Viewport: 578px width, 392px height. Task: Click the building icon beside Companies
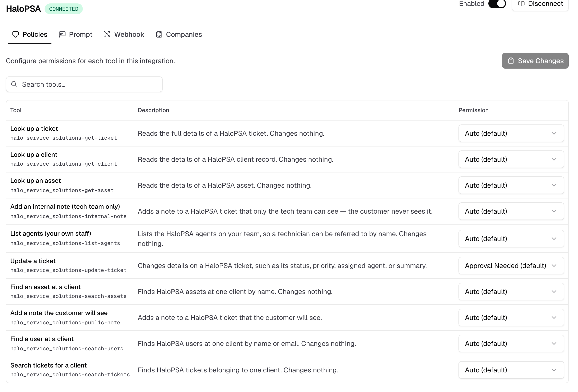point(159,34)
